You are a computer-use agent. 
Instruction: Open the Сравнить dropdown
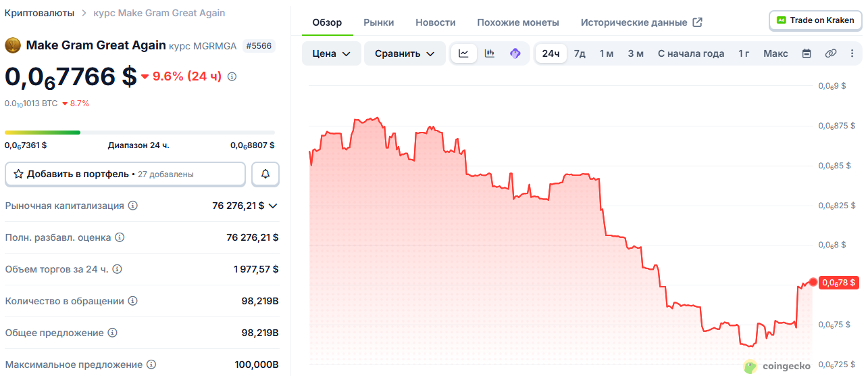[x=405, y=53]
